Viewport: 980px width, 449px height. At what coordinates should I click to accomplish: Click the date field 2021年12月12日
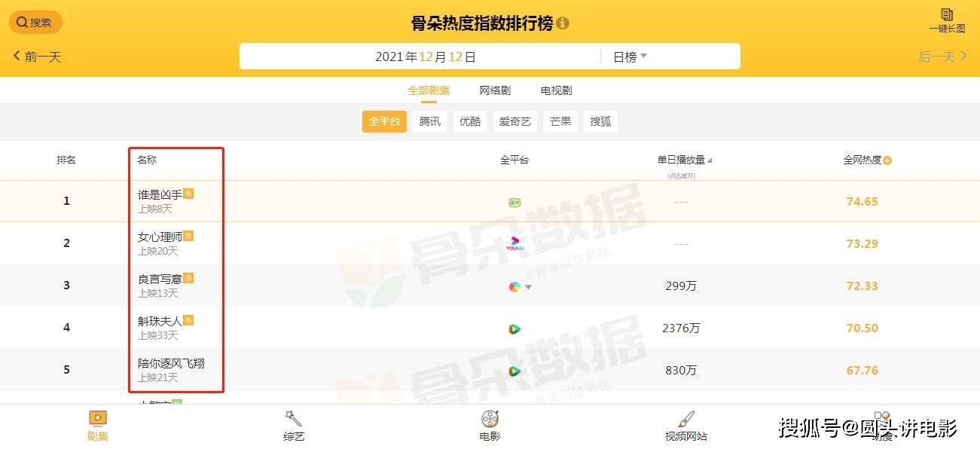coord(426,57)
